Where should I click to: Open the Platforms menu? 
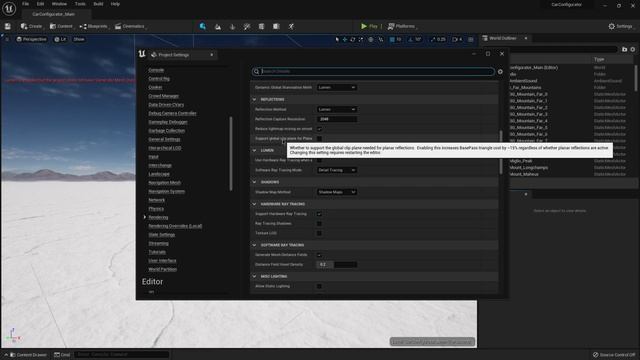402,27
